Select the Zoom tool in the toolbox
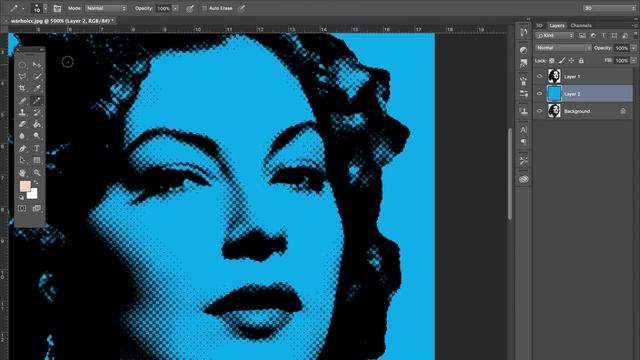This screenshot has width=640, height=360. click(x=37, y=173)
